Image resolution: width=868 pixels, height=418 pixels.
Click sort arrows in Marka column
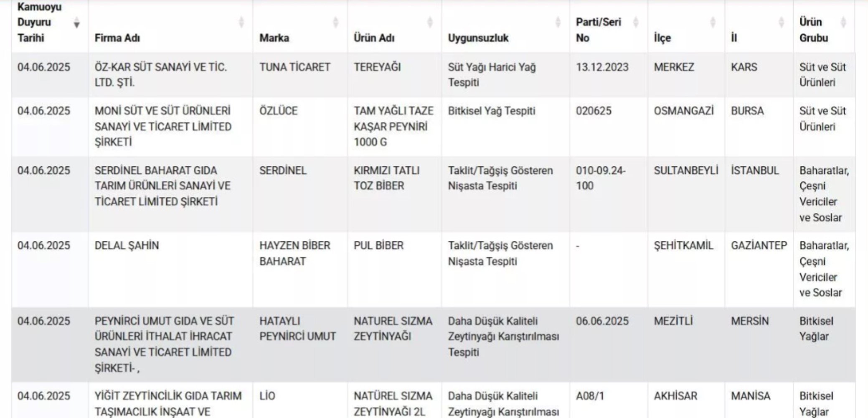[335, 23]
